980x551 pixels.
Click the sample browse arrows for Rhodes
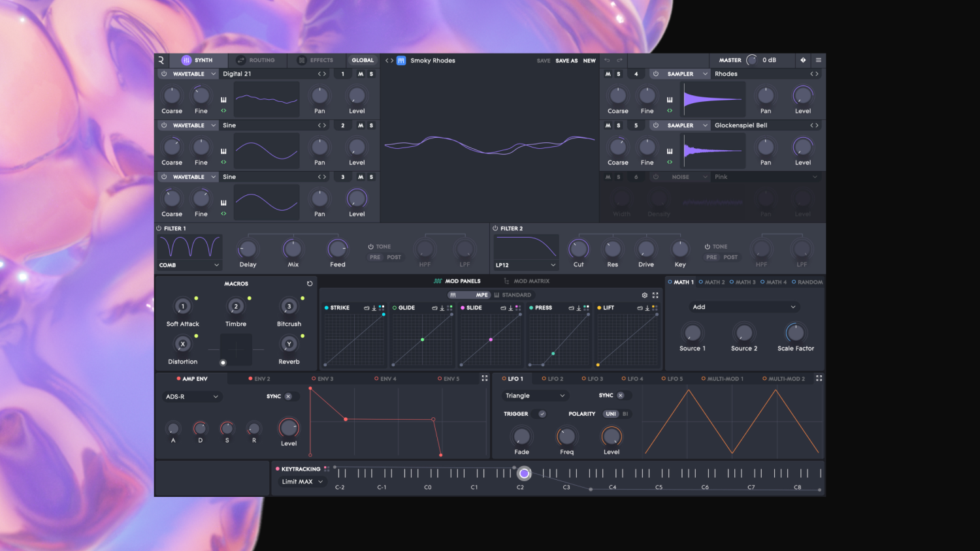(x=814, y=74)
